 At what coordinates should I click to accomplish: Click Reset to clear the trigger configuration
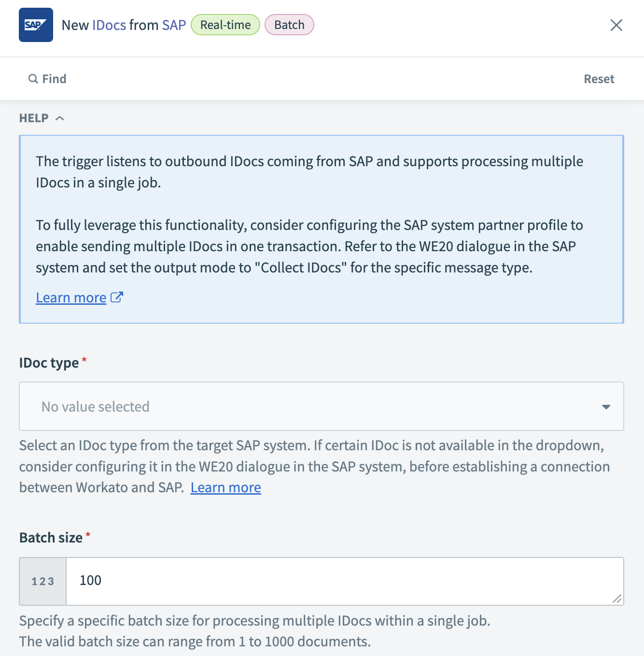[x=599, y=78]
